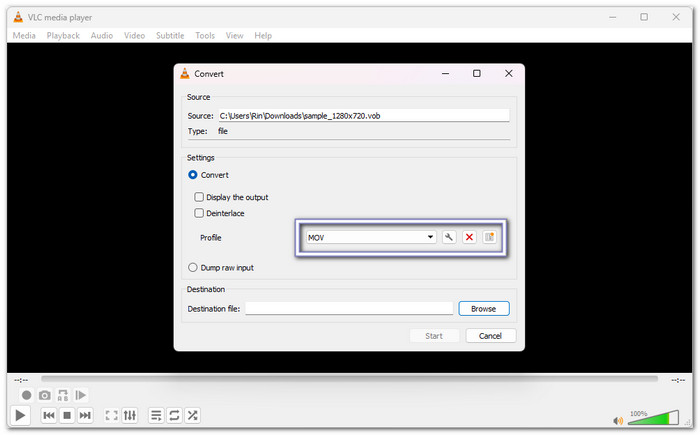The height and width of the screenshot is (435, 700).
Task: Open the Subtitle menu
Action: point(170,35)
